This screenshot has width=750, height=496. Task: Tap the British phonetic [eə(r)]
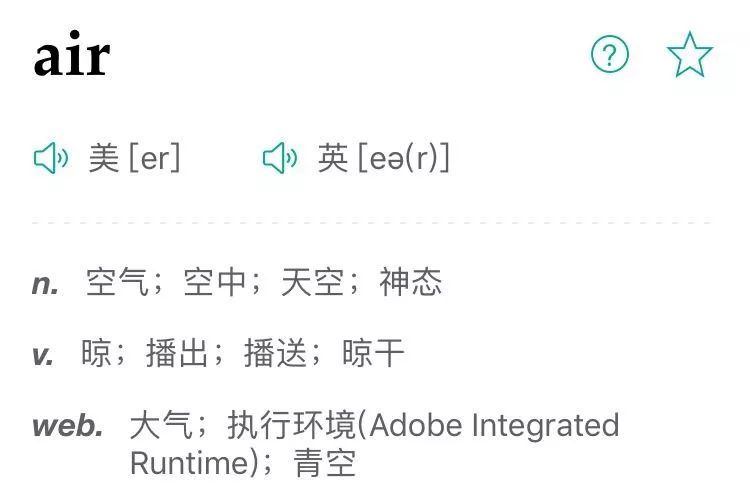pyautogui.click(x=404, y=158)
